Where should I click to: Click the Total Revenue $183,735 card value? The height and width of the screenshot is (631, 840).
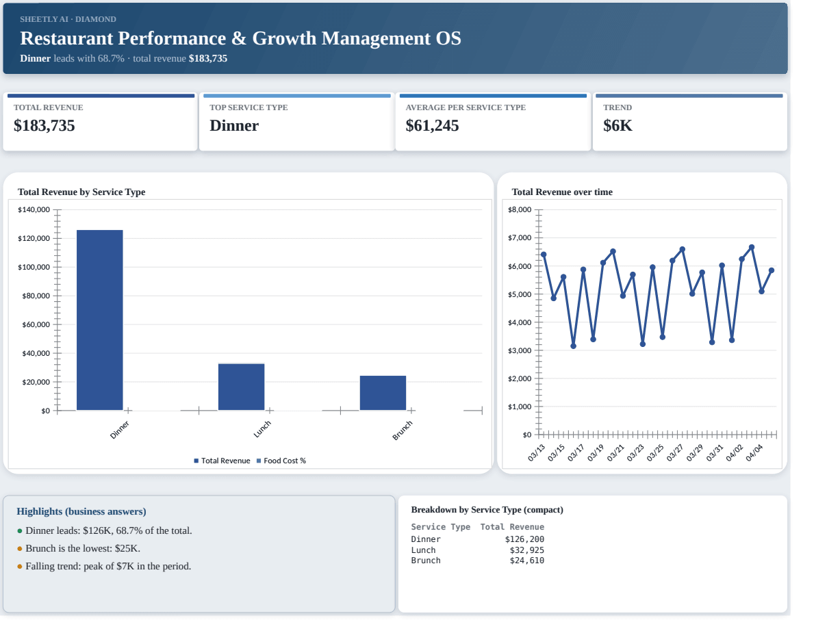44,126
